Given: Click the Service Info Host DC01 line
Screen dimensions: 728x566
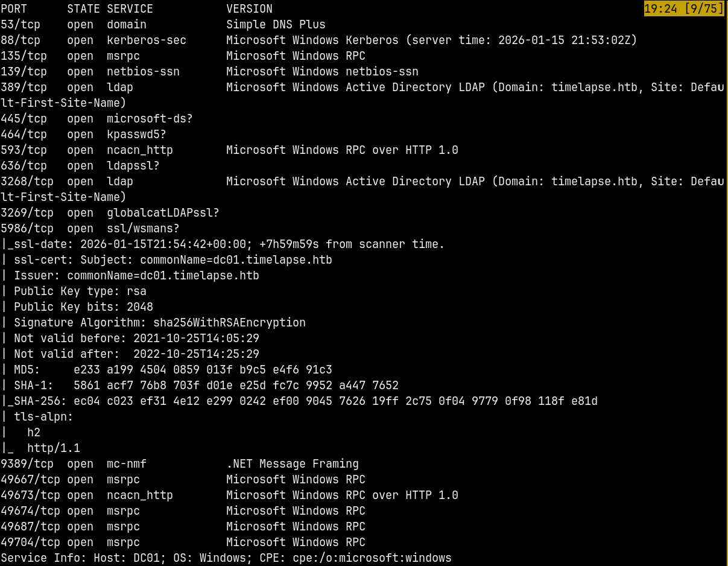Looking at the screenshot, I should point(226,558).
